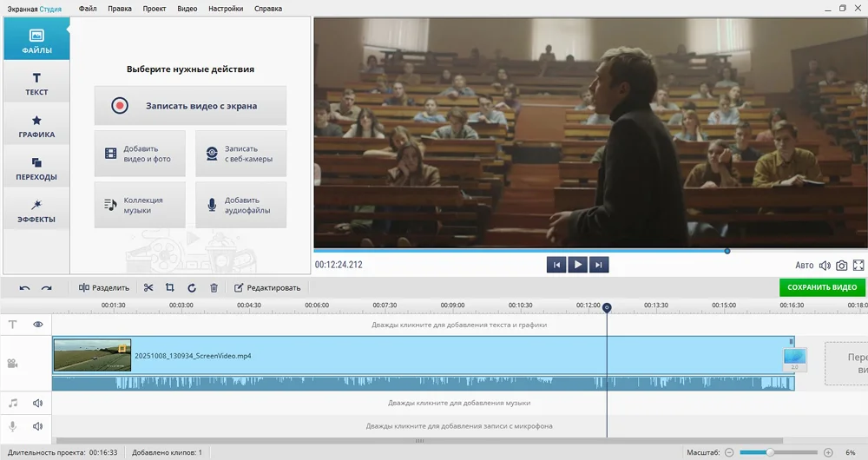Switch to the Эффекты tab
868x460 pixels.
pos(36,211)
